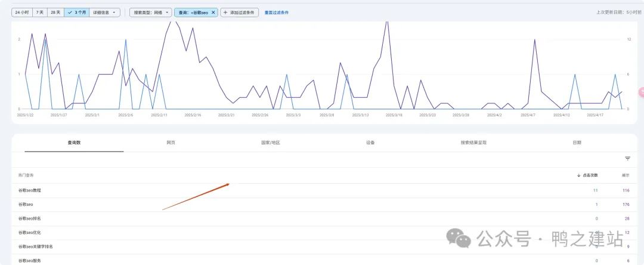
Task: Click the 2025/1/22 chart date label
Action: click(24, 115)
